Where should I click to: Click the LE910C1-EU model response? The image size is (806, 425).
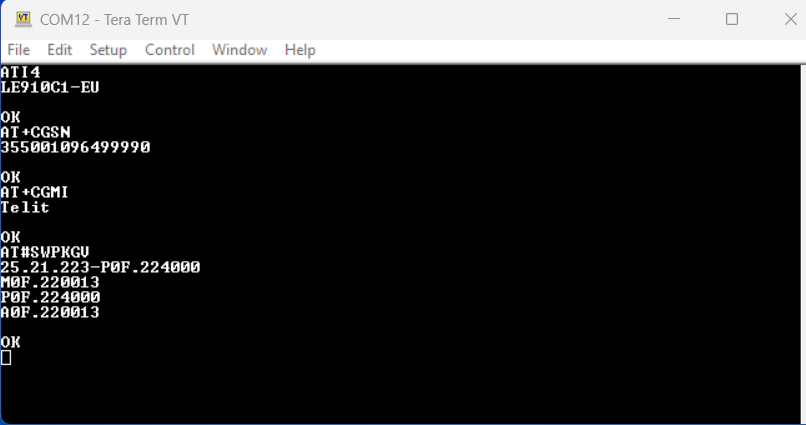pyautogui.click(x=50, y=87)
